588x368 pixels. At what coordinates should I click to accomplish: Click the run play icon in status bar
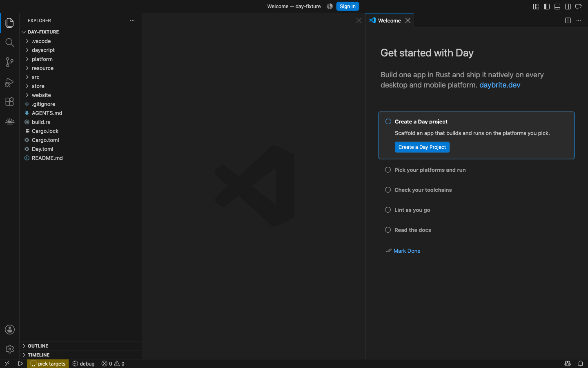click(x=20, y=364)
